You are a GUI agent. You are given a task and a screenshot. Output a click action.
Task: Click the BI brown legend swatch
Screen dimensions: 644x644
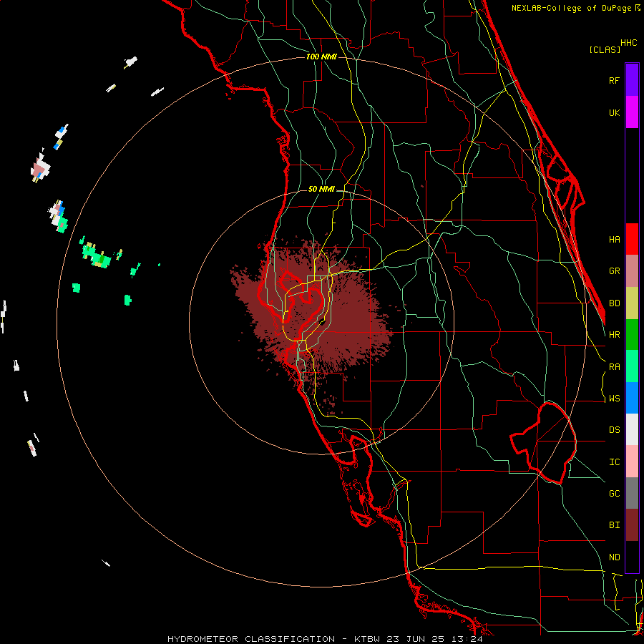pos(632,525)
